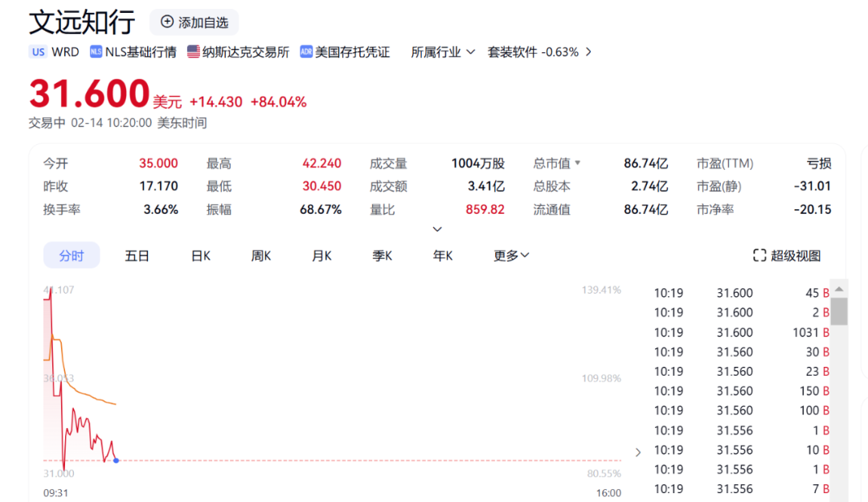Image resolution: width=868 pixels, height=502 pixels.
Task: Click the +84.04% change percentage
Action: point(278,102)
